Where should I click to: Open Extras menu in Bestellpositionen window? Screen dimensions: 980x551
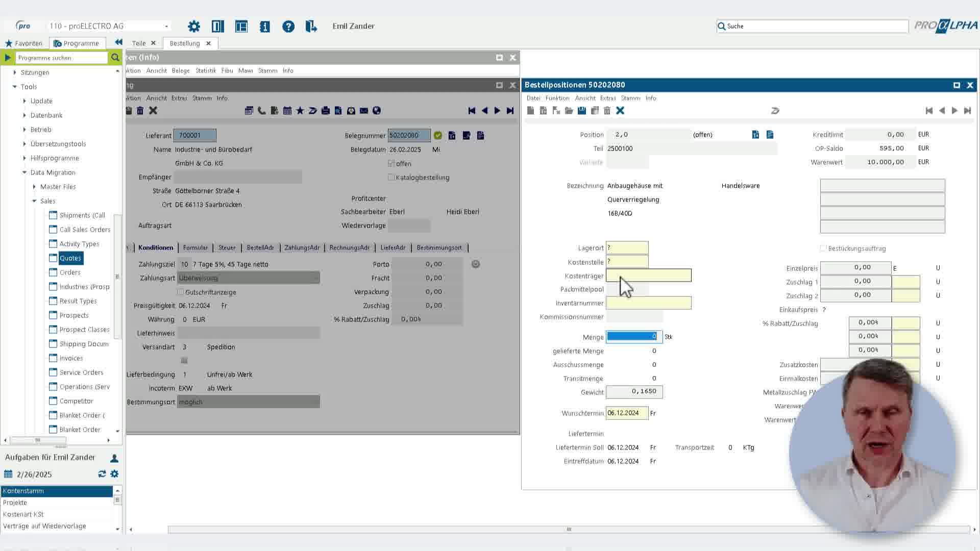[x=607, y=98]
